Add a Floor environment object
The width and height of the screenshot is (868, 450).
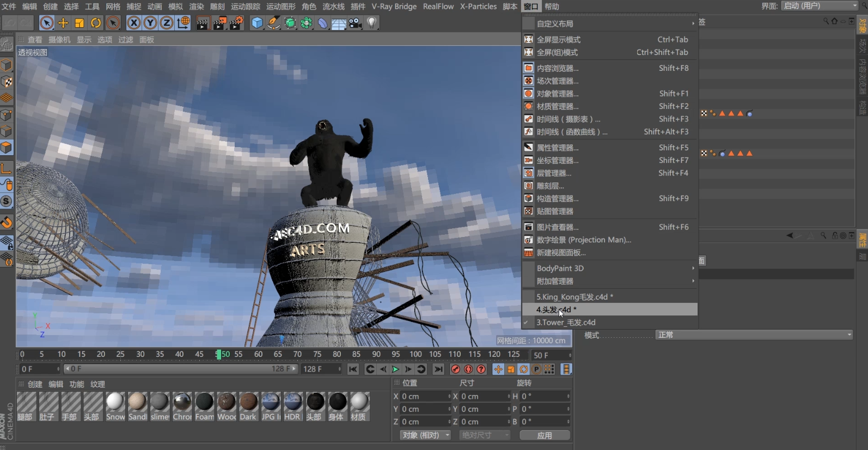(339, 23)
